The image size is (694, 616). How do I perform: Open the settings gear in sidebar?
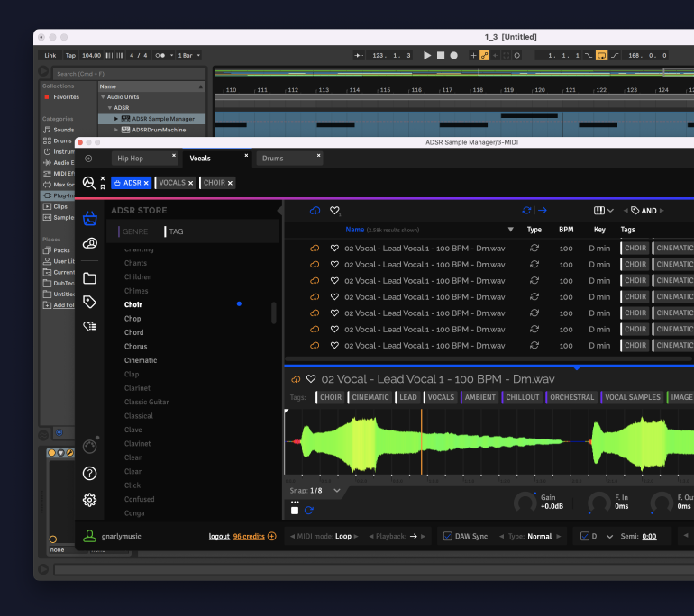(x=89, y=500)
